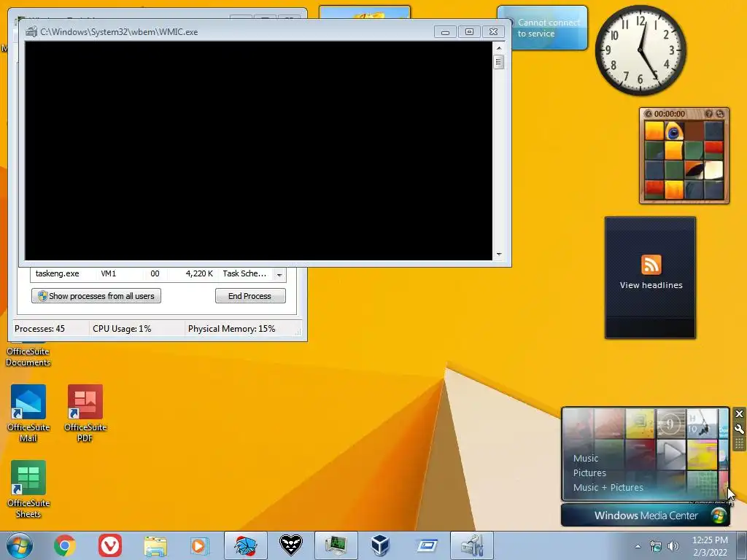Image resolution: width=747 pixels, height=560 pixels.
Task: Select taskeng.exe row in Task Manager
Action: 152,274
